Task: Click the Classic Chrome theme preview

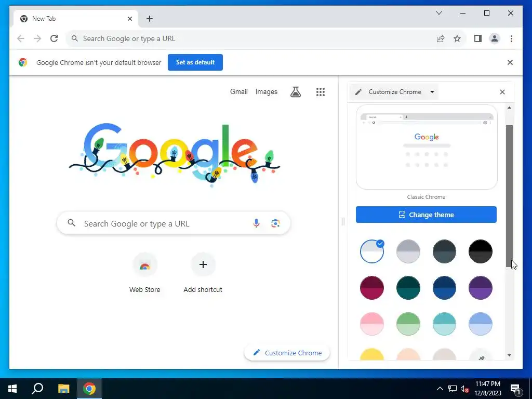Action: pos(427,147)
